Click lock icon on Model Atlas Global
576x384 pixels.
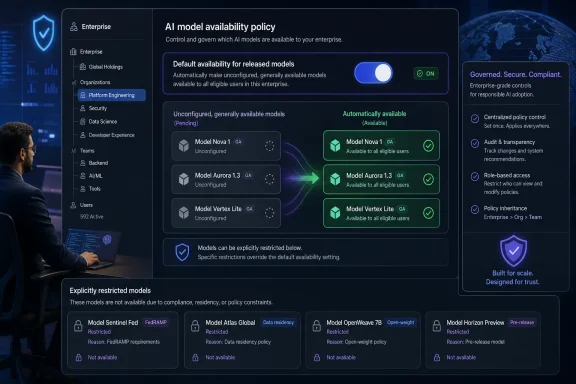coord(195,326)
